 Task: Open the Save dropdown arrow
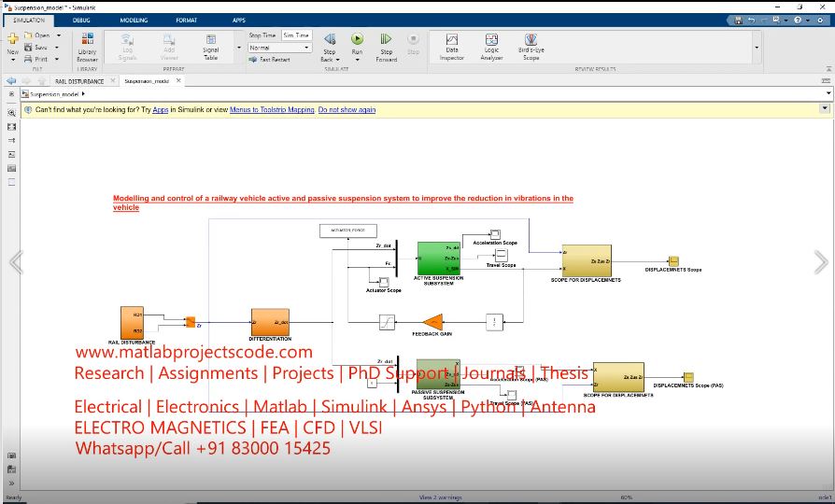[x=58, y=48]
